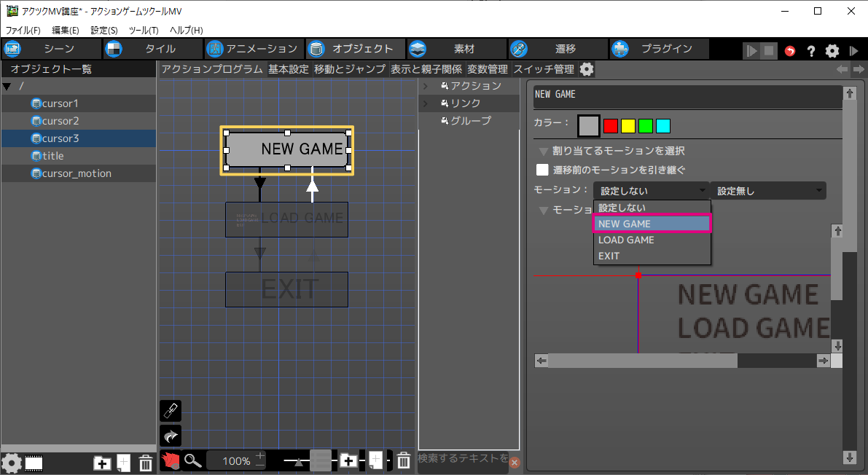The height and width of the screenshot is (475, 868).
Task: Start test play with play button
Action: (751, 50)
